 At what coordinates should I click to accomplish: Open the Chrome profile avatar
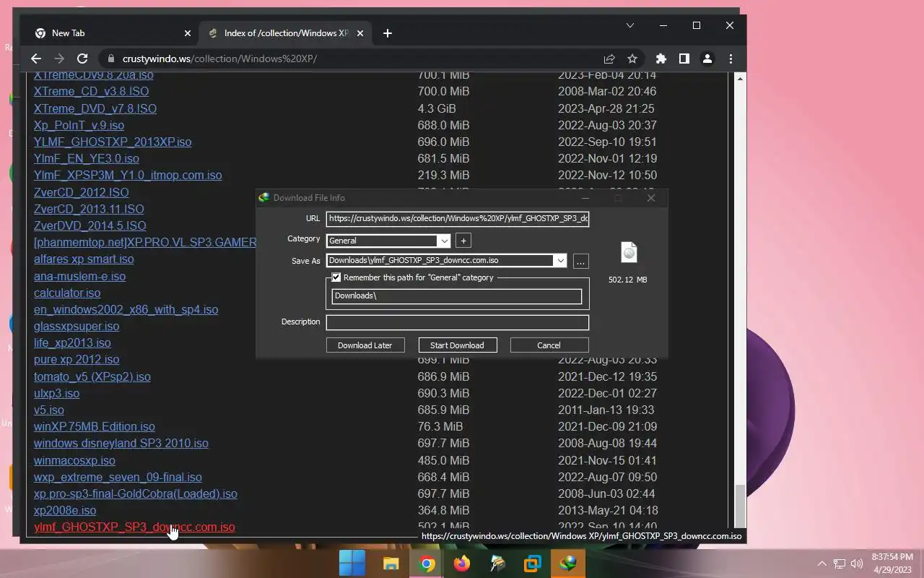(x=707, y=59)
